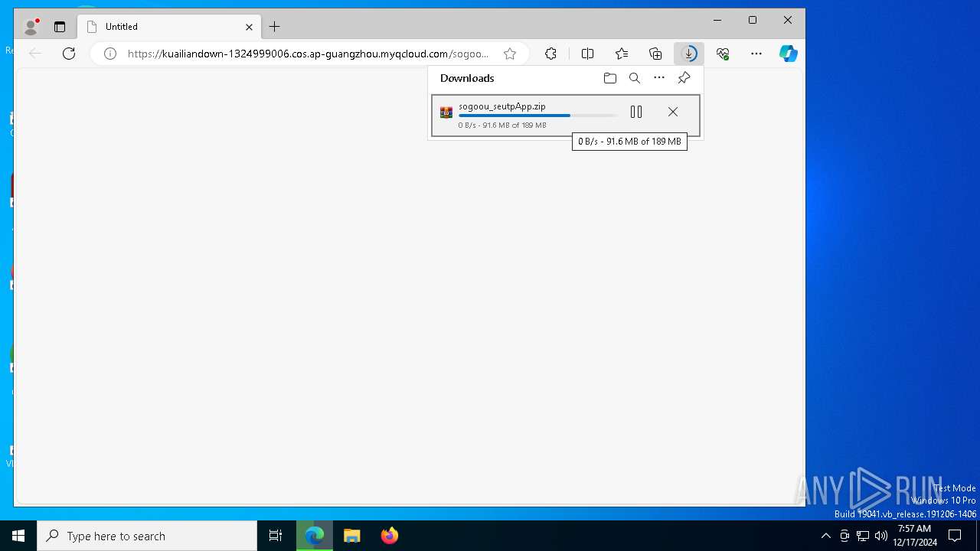Open more download options
The width and height of the screenshot is (980, 551).
659,78
